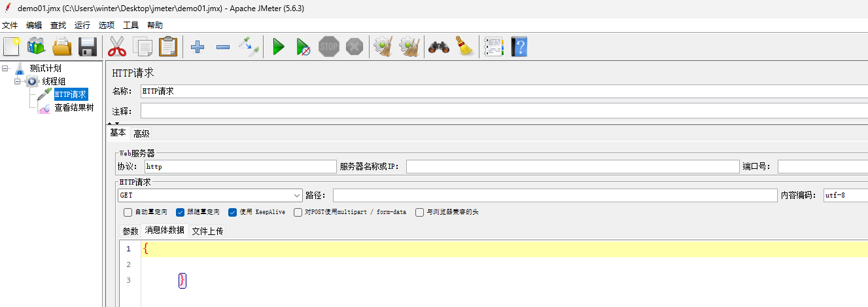The width and height of the screenshot is (868, 307).
Task: Click line number 2 in editor gutter
Action: (x=129, y=264)
